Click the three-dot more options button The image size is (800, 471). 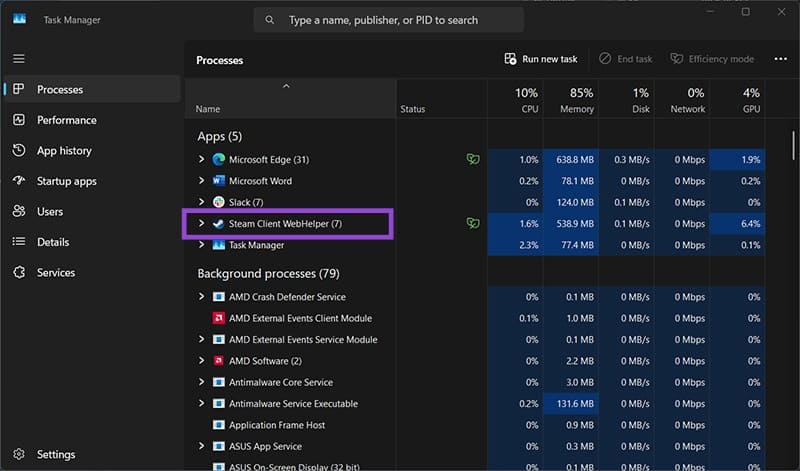pyautogui.click(x=781, y=59)
